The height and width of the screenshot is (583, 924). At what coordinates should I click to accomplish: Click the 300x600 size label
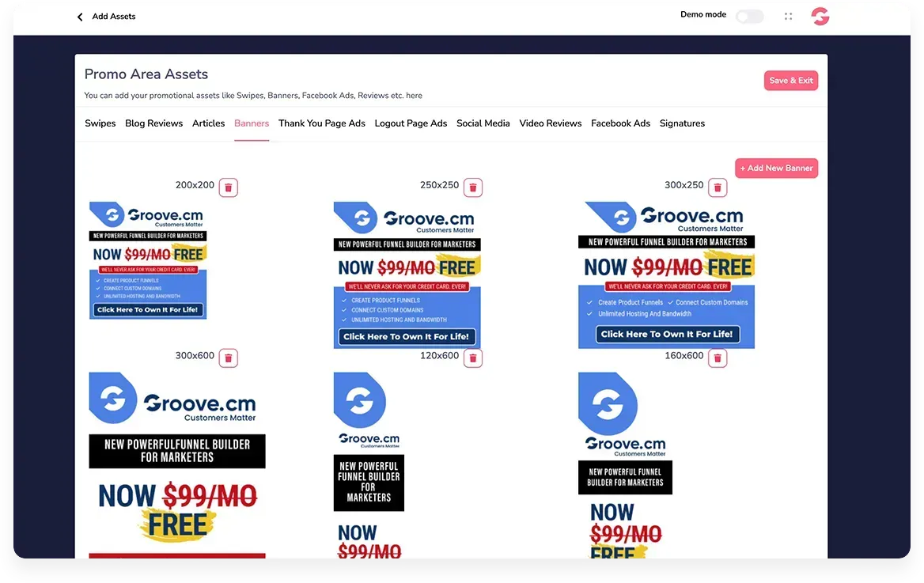coord(195,355)
